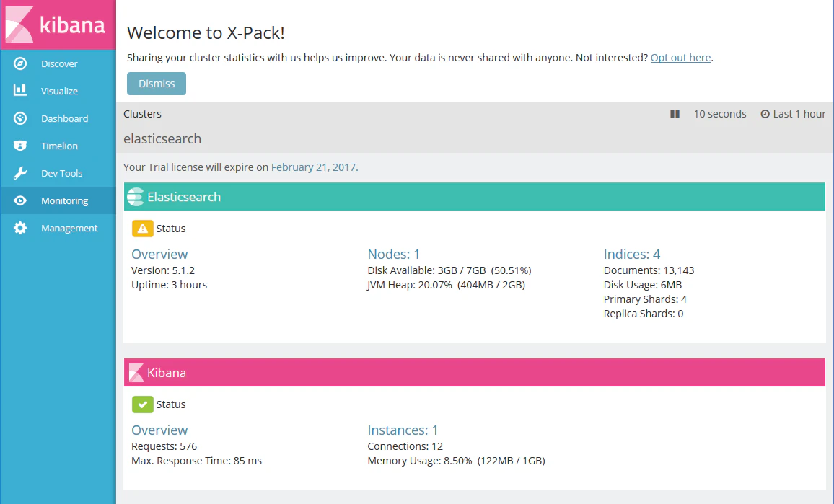Click Uptime: 3 hours text

169,284
